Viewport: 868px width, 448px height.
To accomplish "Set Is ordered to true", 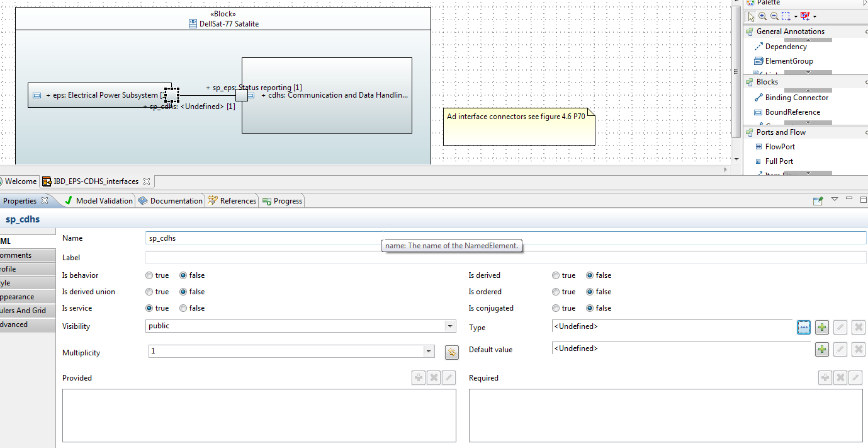I will click(556, 292).
